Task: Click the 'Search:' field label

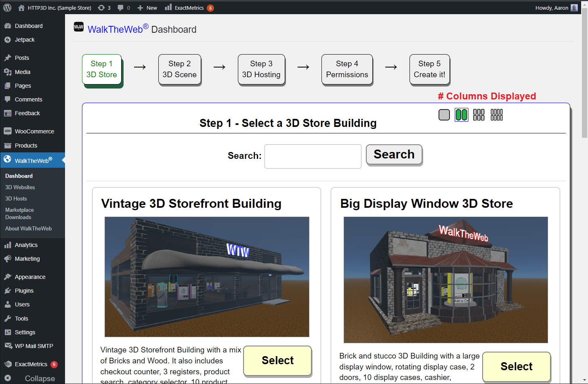Action: tap(245, 156)
